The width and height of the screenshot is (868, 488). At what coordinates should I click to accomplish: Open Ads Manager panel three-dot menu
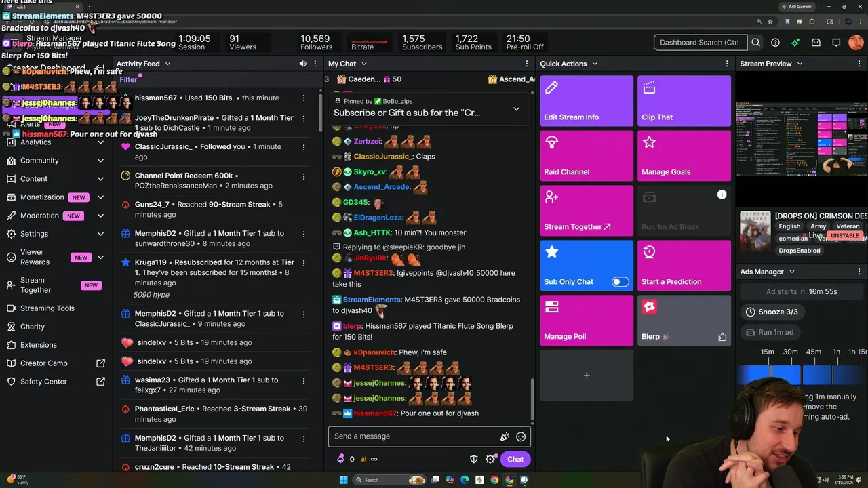click(x=859, y=272)
